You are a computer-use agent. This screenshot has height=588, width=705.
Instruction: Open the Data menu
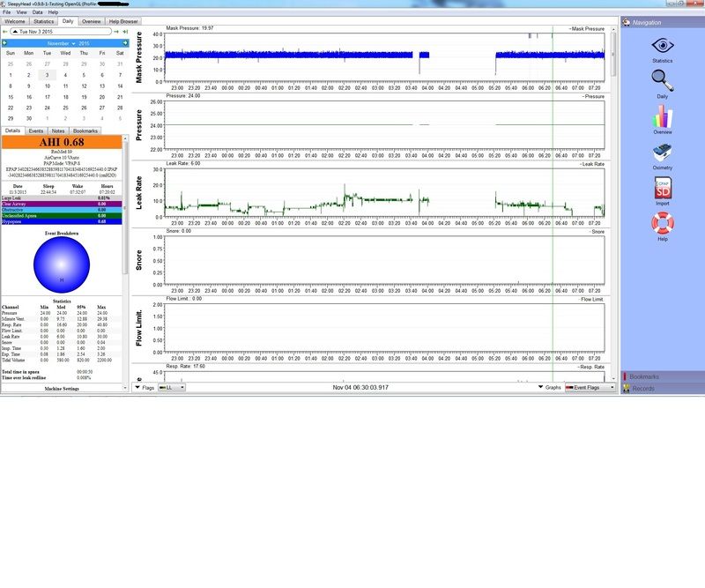tap(38, 12)
